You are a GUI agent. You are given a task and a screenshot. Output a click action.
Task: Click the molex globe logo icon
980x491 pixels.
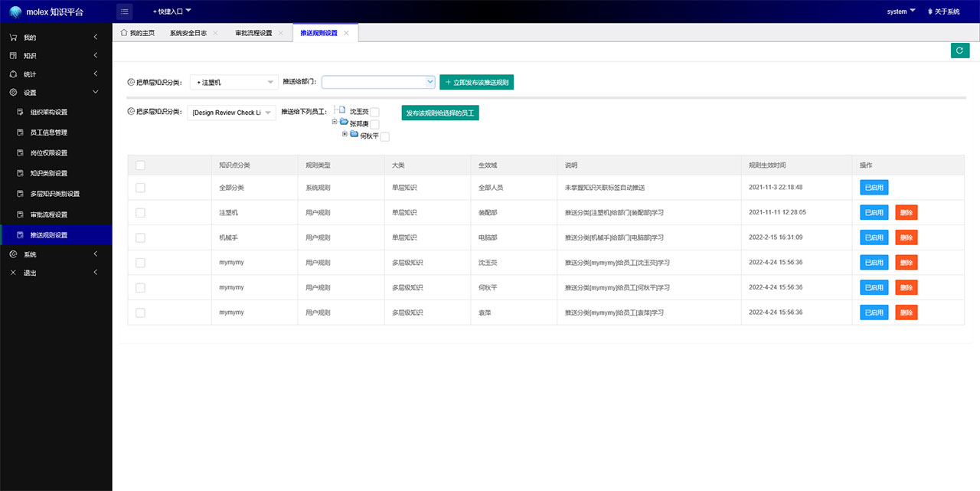click(15, 11)
